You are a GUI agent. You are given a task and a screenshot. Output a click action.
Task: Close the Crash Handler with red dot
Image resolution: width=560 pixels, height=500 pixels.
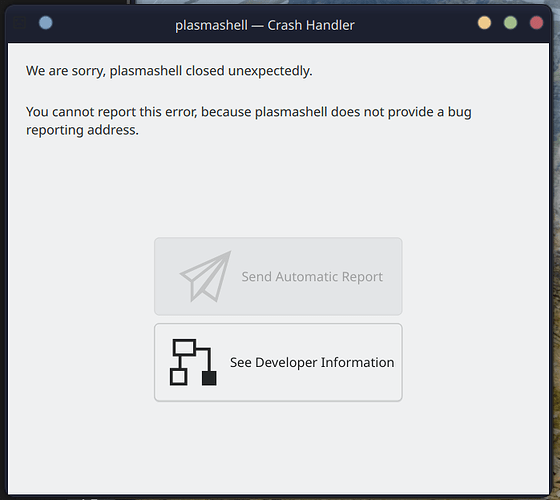536,23
